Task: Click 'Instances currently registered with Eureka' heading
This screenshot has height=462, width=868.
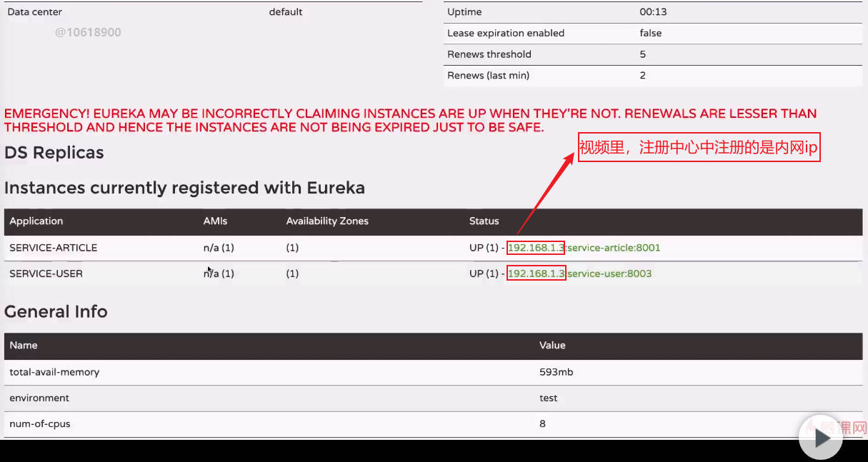Action: 184,188
